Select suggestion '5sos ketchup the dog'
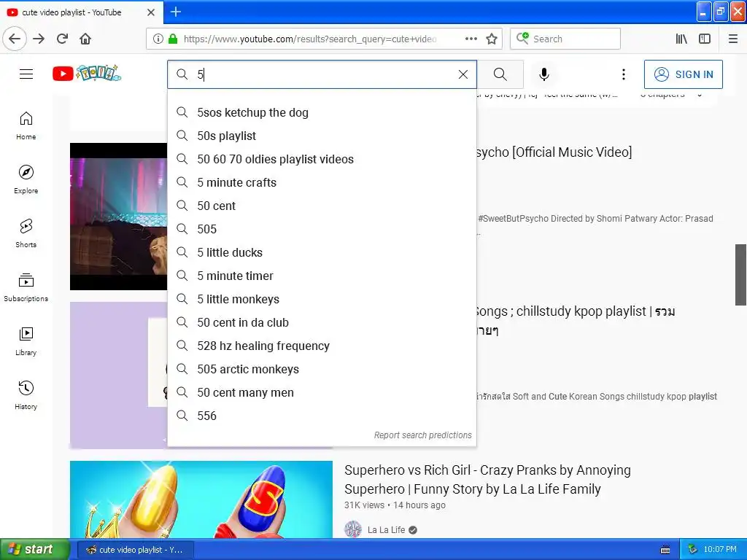 (322, 112)
